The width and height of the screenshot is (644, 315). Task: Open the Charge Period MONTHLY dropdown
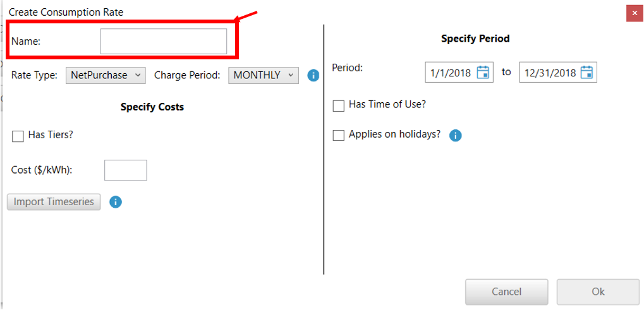(263, 75)
